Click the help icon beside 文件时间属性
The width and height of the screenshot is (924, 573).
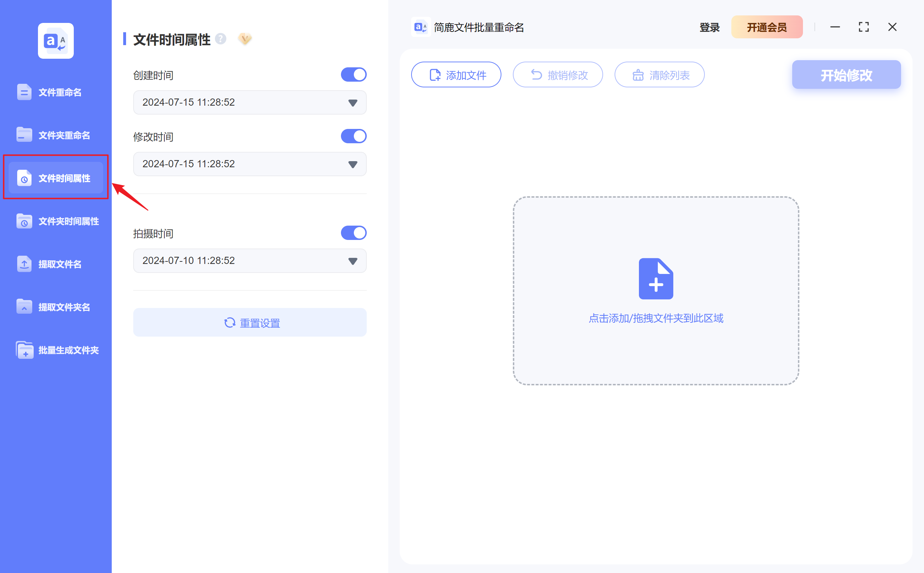(221, 39)
